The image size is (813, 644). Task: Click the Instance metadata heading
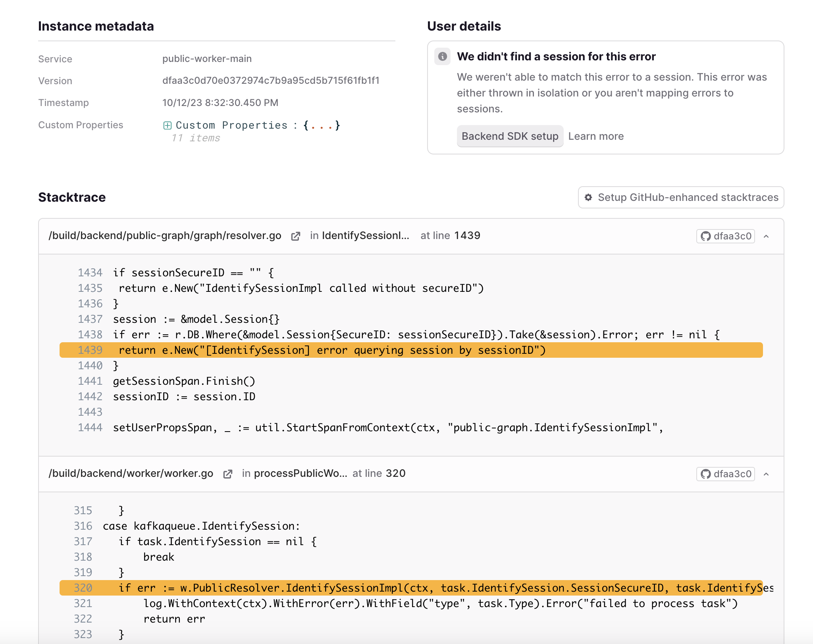(96, 26)
